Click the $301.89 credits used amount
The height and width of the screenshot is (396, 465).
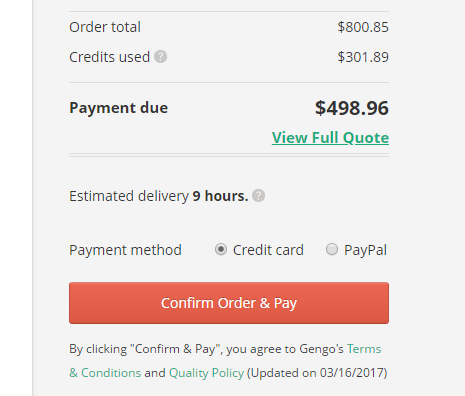click(363, 57)
